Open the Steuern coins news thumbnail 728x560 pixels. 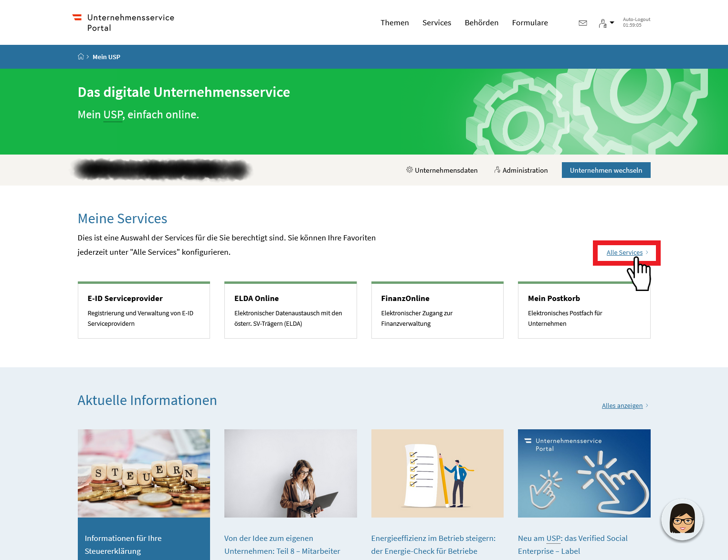point(144,473)
